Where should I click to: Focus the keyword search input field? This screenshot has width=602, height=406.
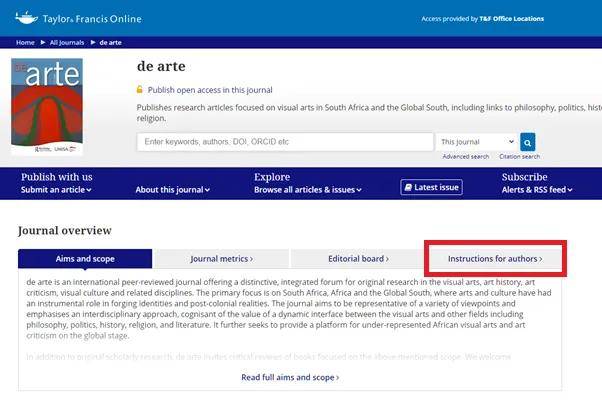(285, 142)
